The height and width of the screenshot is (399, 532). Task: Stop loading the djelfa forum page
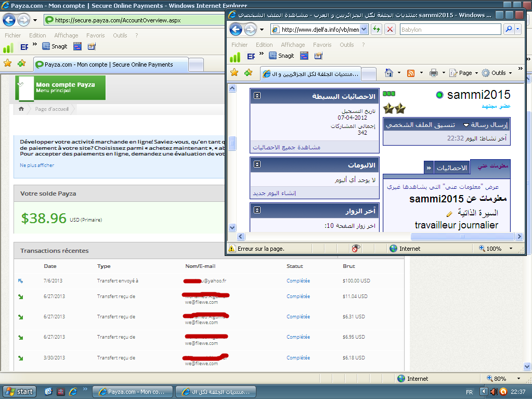click(x=390, y=29)
